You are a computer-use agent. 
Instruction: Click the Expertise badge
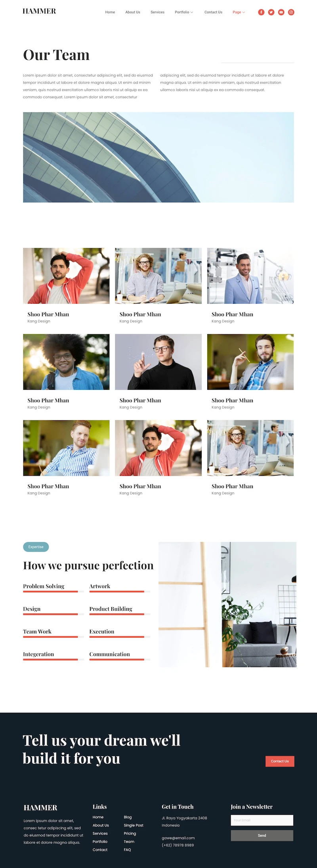36,547
